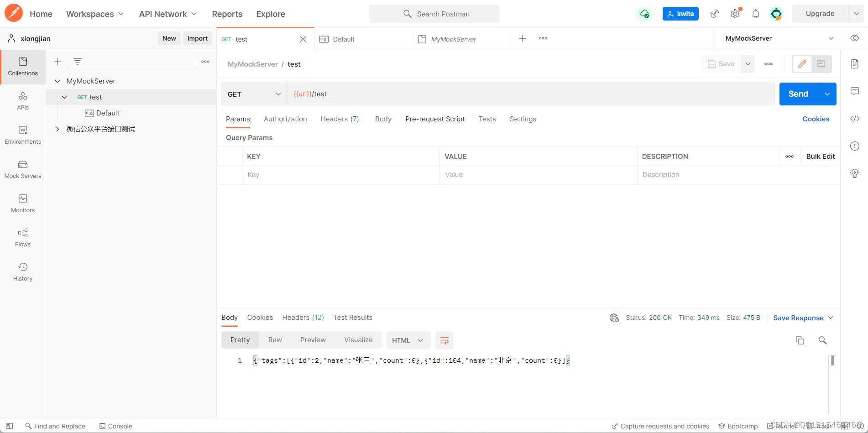Open the History sidebar panel
The image size is (868, 433).
click(x=23, y=272)
